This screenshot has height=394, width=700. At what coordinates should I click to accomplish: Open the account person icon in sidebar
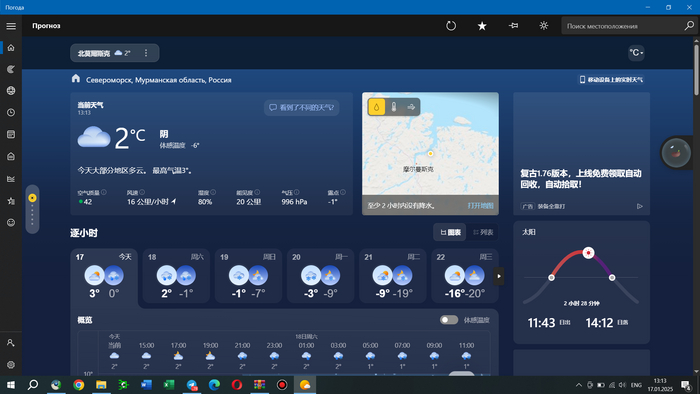click(11, 343)
